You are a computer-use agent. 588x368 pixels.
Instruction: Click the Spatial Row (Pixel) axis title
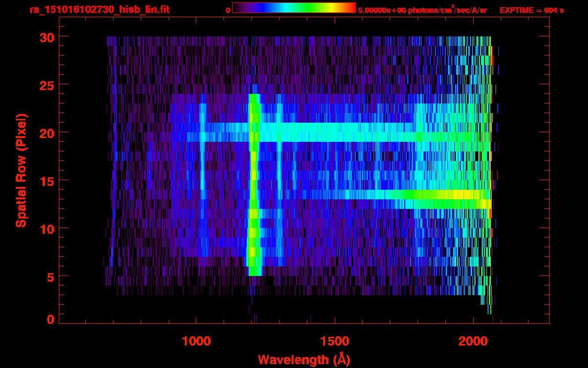coord(21,171)
